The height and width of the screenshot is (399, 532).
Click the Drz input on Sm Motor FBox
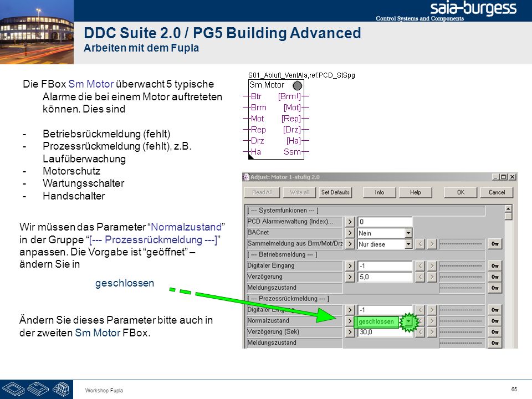tap(257, 140)
